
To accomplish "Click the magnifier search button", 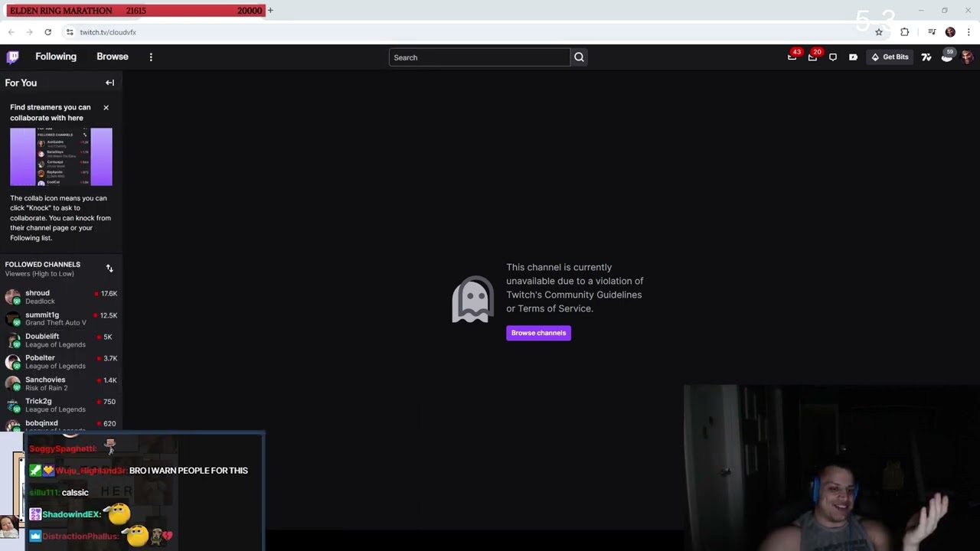I will tap(579, 57).
